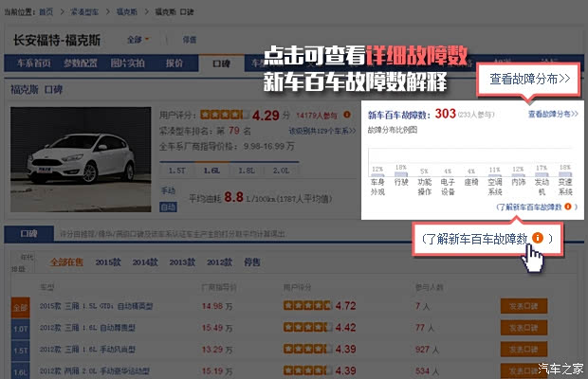Viewport: 588px width, 379px height.
Task: Choose 手动 transmission option
Action: [168, 190]
